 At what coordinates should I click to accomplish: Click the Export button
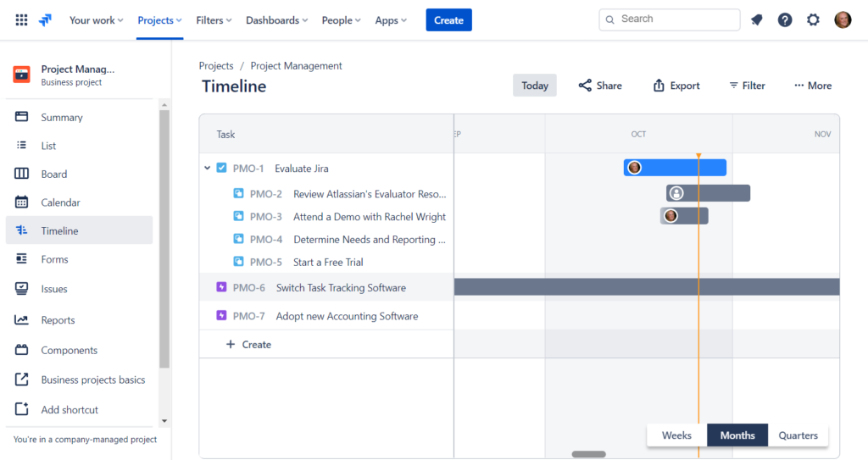(x=676, y=86)
